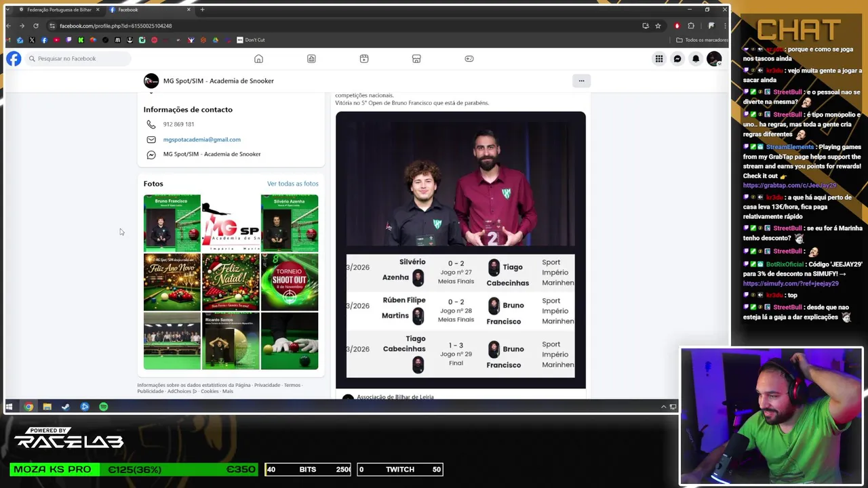Open the X bookmark in bookmarks bar
This screenshot has height=488, width=868.
click(x=32, y=40)
